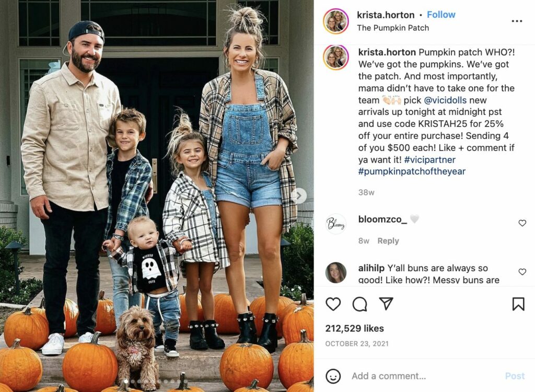Go to next photo with carousel arrow

point(299,196)
